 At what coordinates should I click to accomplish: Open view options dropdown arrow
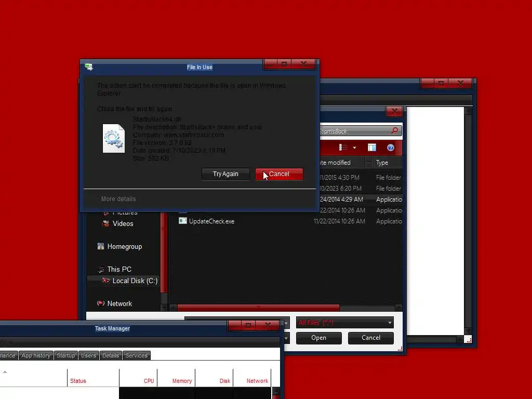point(354,148)
